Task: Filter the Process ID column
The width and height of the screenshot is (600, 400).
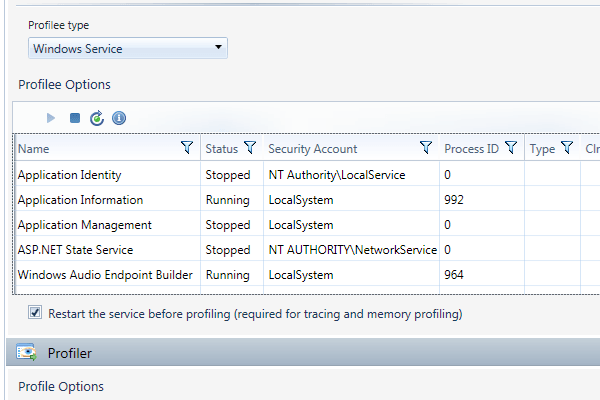Action: 511,147
